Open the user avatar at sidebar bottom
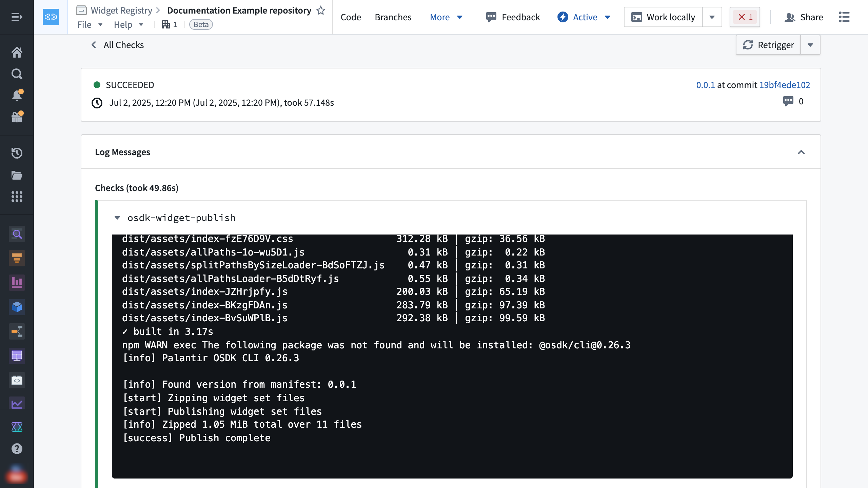 16,474
